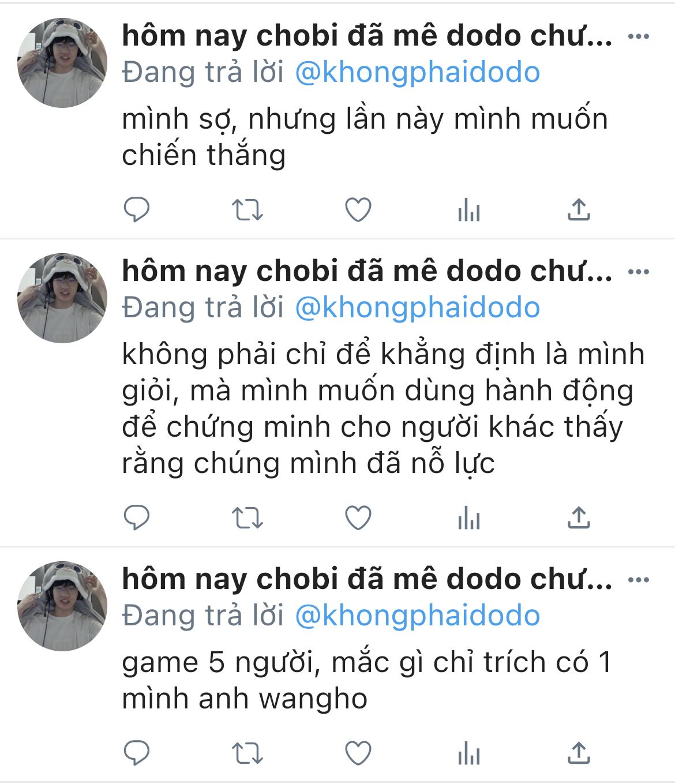Screen dimensions: 675x784
Task: Share the 'game 5 người' tweet
Action: 579,753
